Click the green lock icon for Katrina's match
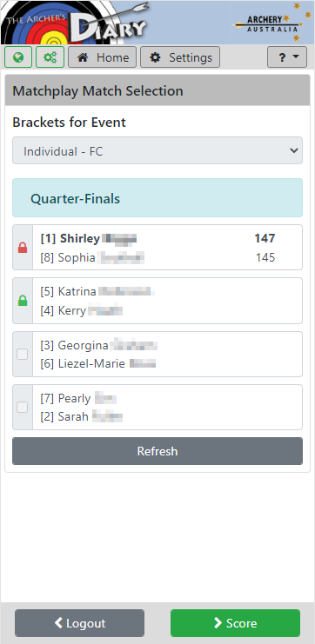Screen dimensions: 315x644 click(23, 301)
